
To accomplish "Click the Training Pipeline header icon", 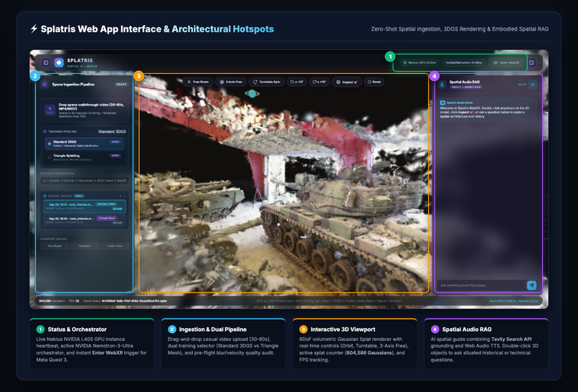I will pyautogui.click(x=45, y=132).
